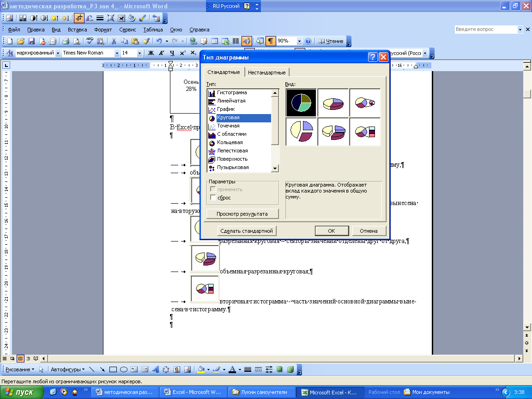This screenshot has width=532, height=399.
Task: Open the 'Файл' menu
Action: pyautogui.click(x=14, y=30)
